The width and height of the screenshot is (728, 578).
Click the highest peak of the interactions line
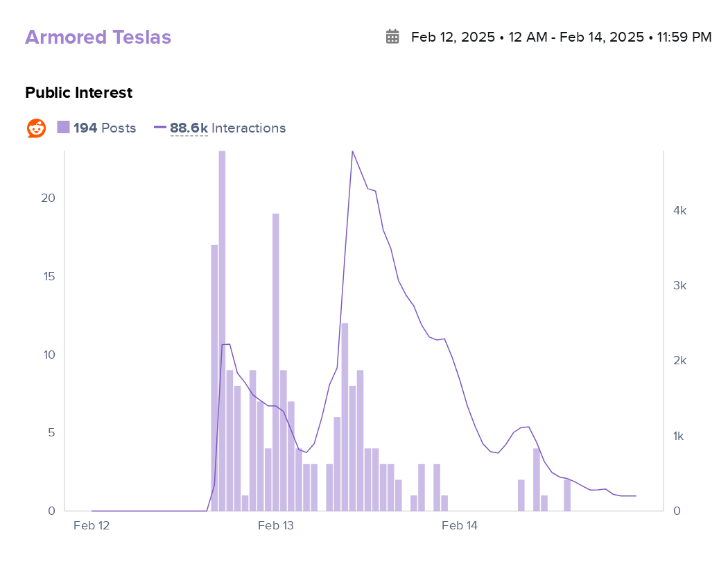click(352, 151)
